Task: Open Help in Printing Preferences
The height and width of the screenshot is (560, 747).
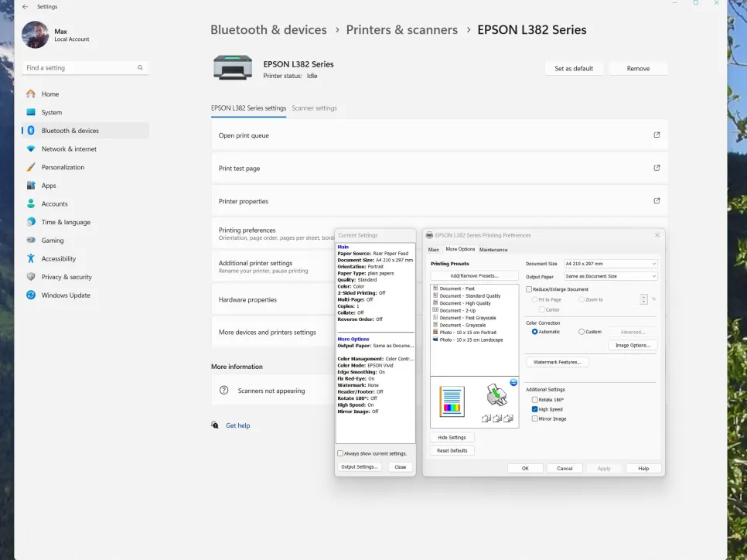Action: pos(643,469)
